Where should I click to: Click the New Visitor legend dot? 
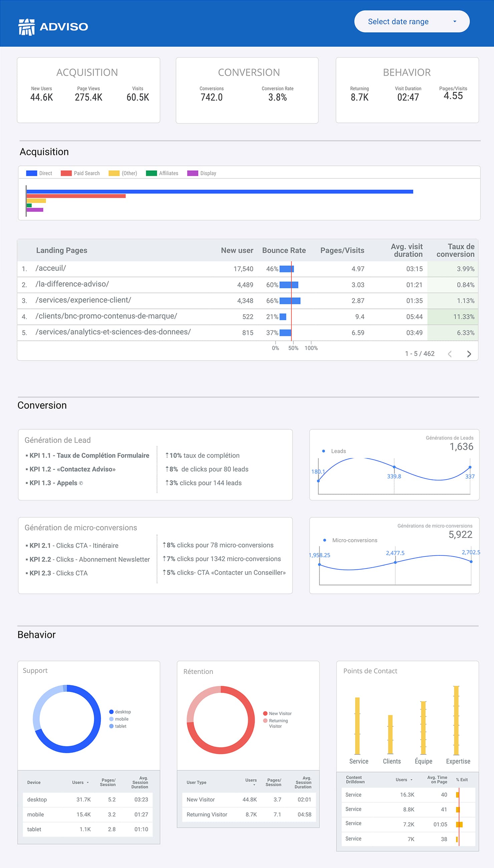point(265,714)
